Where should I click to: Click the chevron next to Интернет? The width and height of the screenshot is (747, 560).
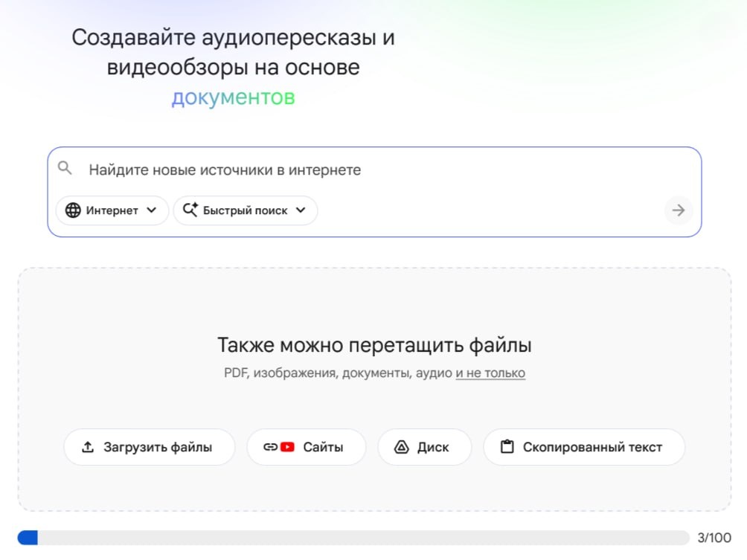153,210
